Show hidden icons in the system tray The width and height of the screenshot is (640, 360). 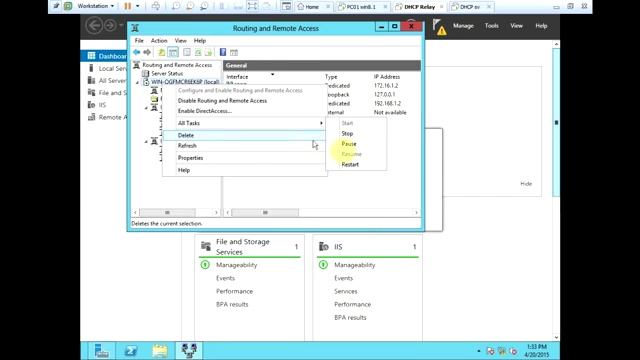pos(479,351)
